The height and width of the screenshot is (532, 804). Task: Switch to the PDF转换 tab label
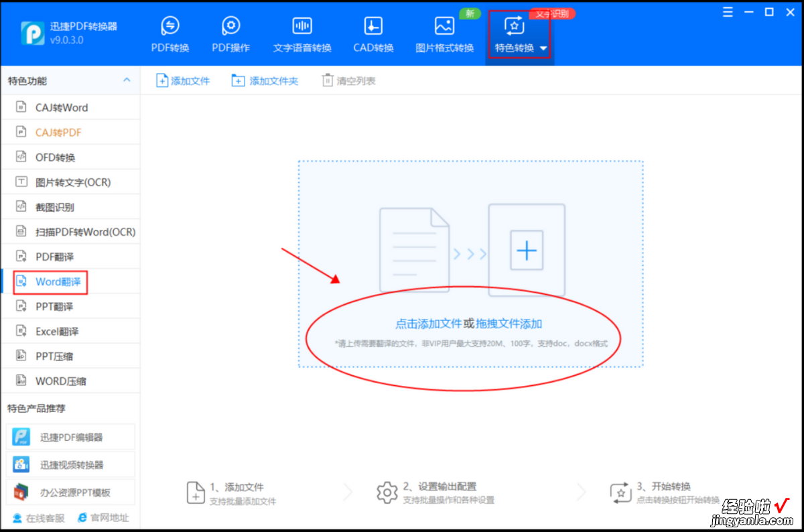tap(170, 48)
